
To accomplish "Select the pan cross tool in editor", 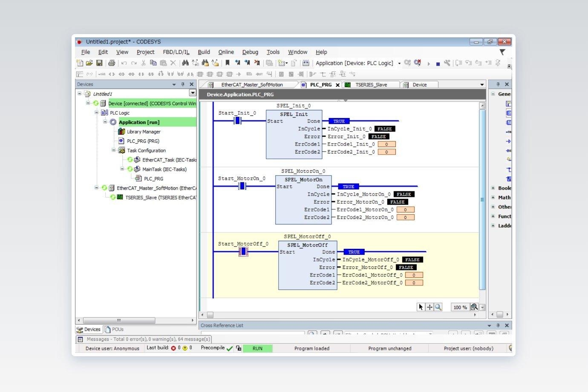I will (x=429, y=307).
